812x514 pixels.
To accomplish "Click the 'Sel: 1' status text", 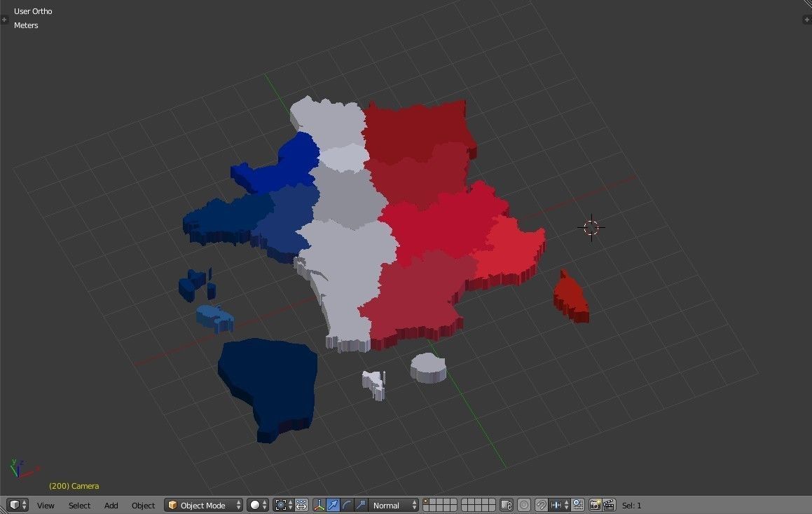I will [x=631, y=505].
